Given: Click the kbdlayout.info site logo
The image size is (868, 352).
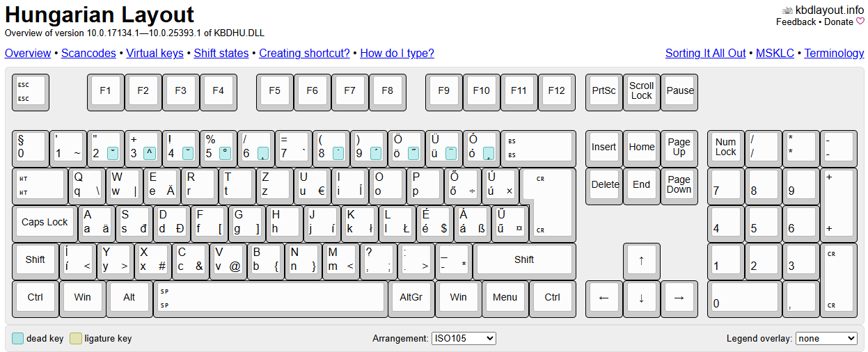Looking at the screenshot, I should pyautogui.click(x=787, y=10).
